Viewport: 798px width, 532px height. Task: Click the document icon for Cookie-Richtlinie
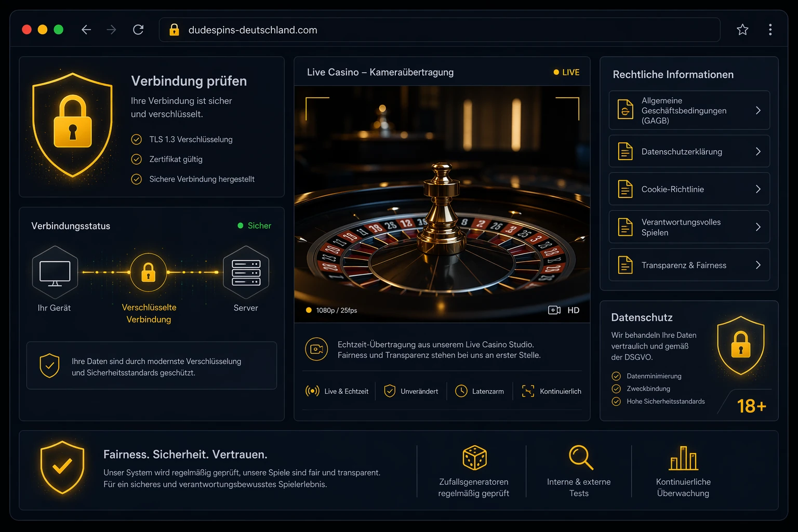tap(626, 189)
